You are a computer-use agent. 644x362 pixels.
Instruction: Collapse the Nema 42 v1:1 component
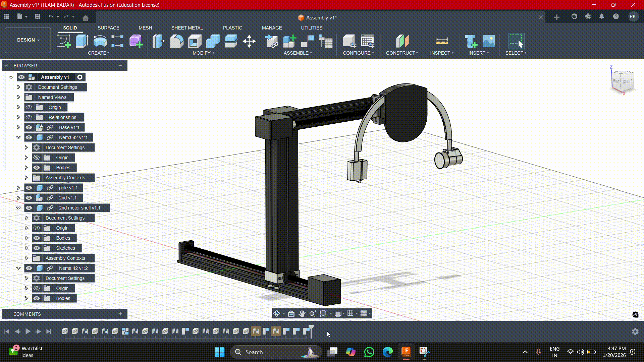pyautogui.click(x=18, y=137)
